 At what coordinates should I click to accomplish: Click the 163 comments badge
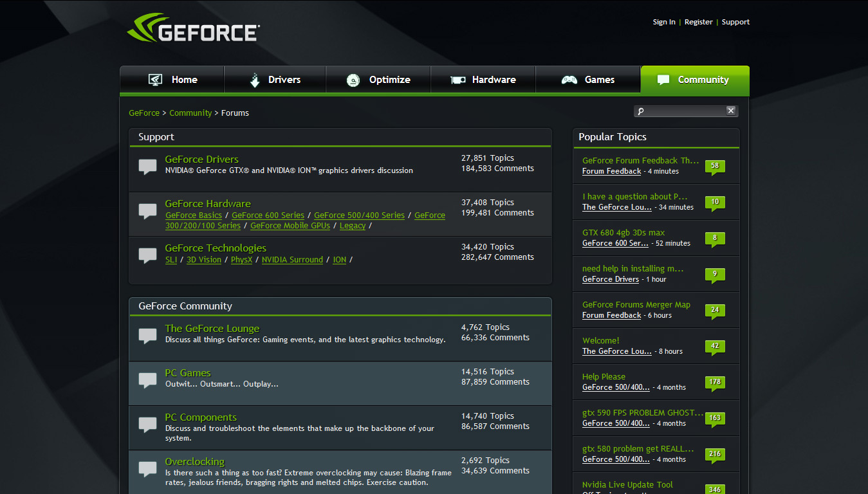click(x=715, y=419)
